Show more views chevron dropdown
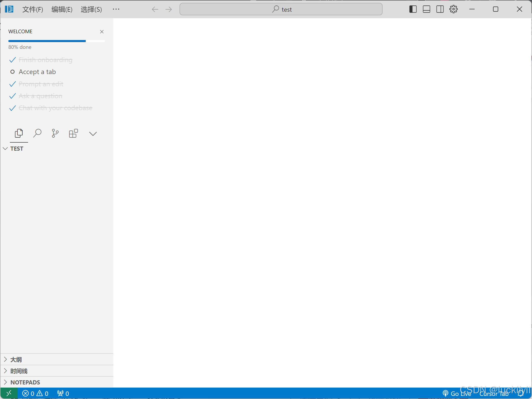Viewport: 532px width, 399px height. pos(93,134)
